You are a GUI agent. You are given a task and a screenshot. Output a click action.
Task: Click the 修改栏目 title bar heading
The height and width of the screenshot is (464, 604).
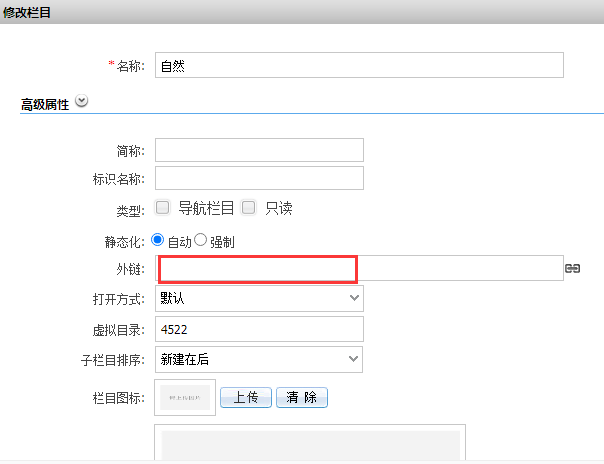pyautogui.click(x=27, y=13)
